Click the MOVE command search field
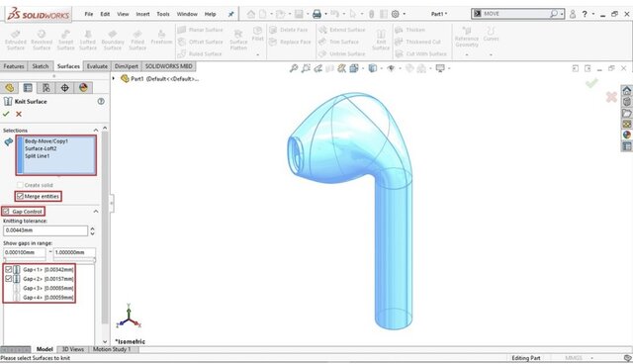633x364 pixels. 515,14
